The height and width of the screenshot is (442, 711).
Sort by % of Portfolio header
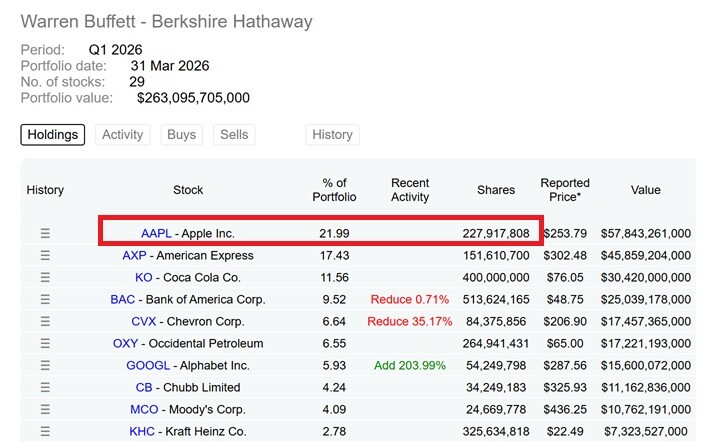[x=334, y=190]
